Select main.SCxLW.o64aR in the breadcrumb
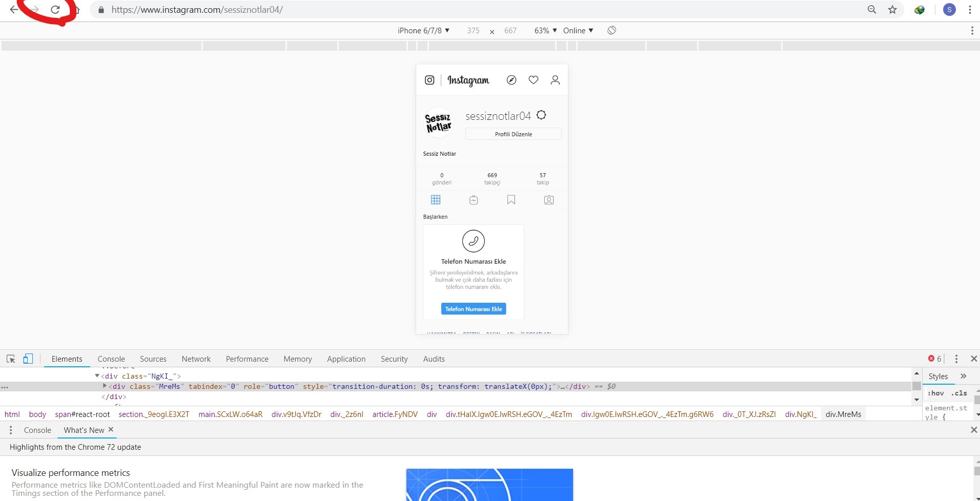This screenshot has height=501, width=980. (x=231, y=414)
